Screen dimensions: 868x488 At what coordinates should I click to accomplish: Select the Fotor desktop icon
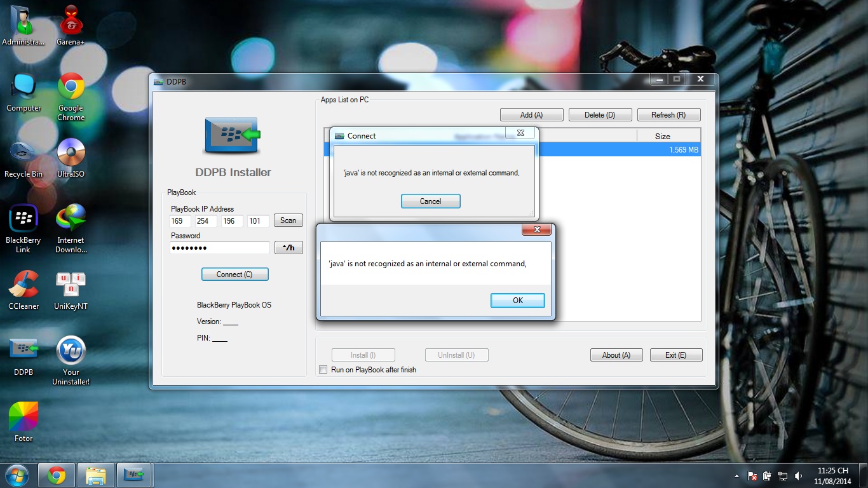pyautogui.click(x=24, y=423)
